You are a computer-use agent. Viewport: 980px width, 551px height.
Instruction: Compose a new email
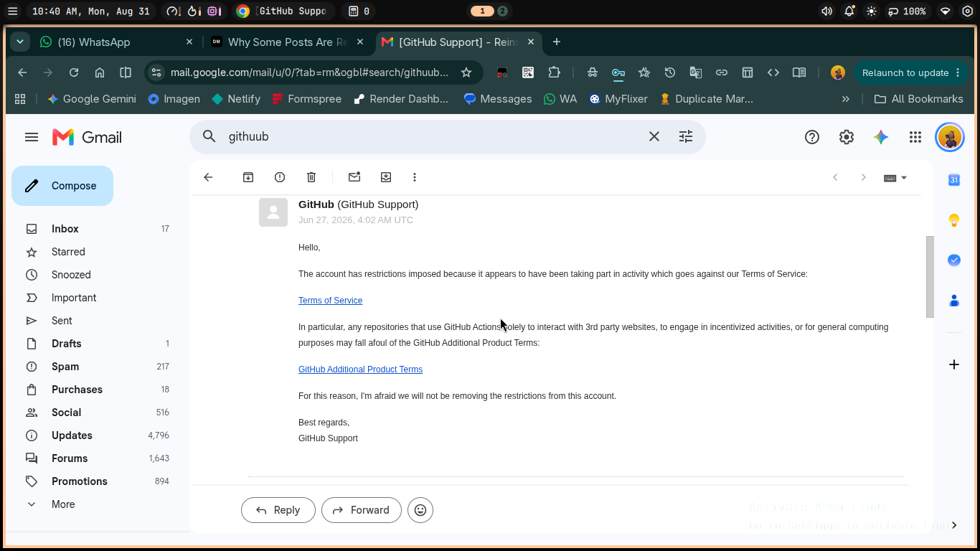click(62, 186)
